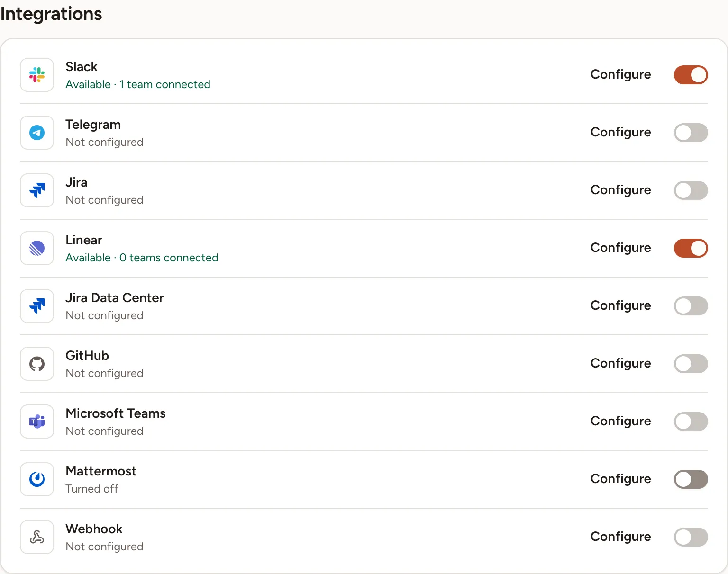
Task: Switch off the Linear integration
Action: 691,248
